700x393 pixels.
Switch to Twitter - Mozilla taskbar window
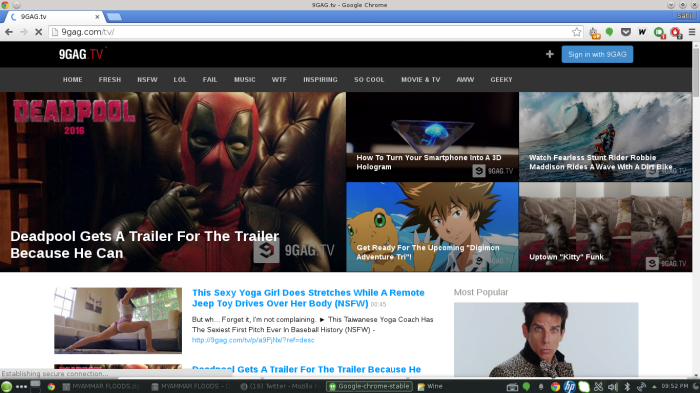pos(280,386)
